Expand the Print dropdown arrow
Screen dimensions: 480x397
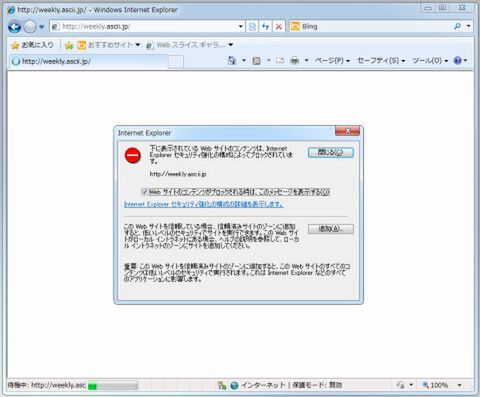306,61
